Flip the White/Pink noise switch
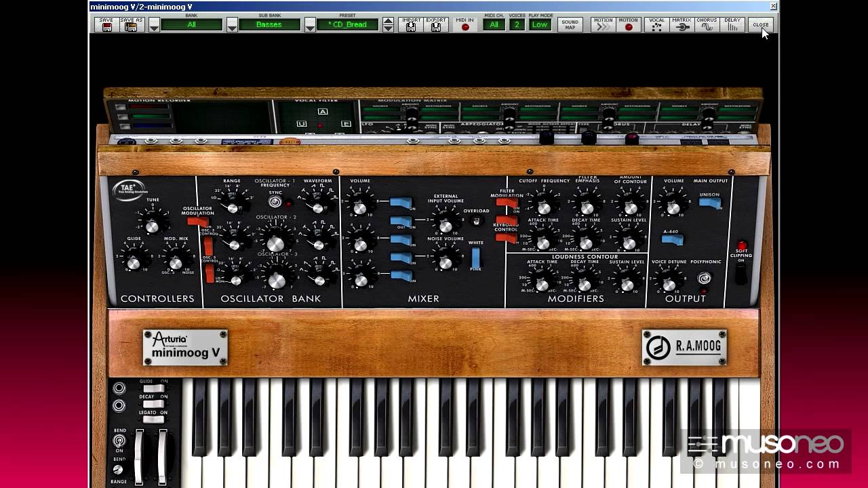 coord(475,258)
